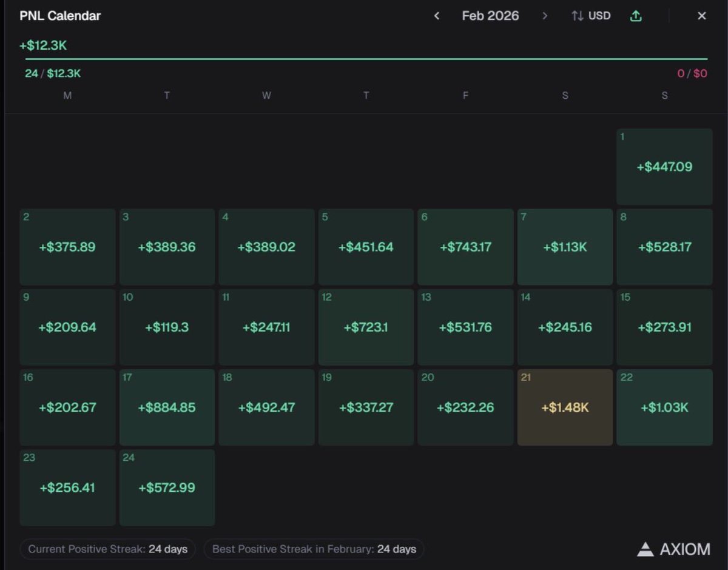Select day 23 with +$256.41
Viewport: 728px width, 570px height.
[67, 488]
